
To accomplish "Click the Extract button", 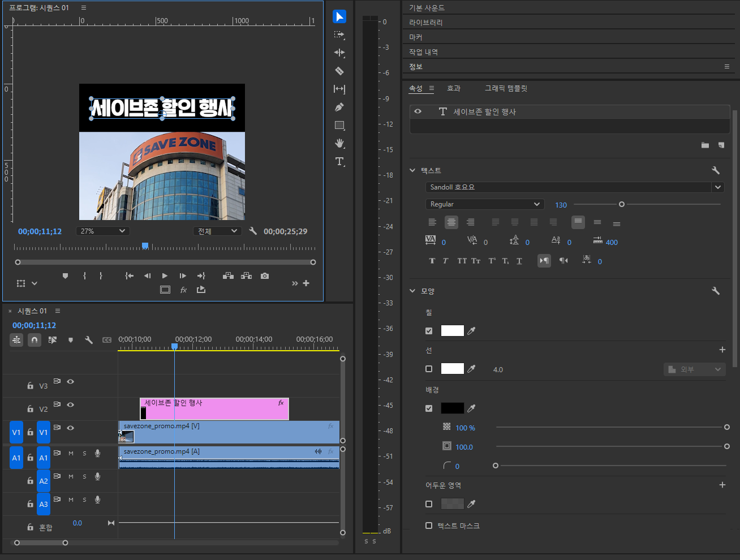I will click(x=246, y=276).
